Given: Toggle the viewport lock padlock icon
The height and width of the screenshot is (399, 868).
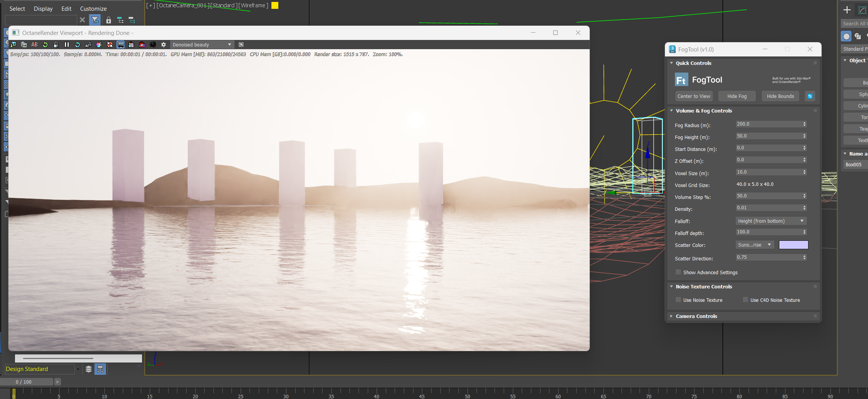Looking at the screenshot, I should (x=56, y=45).
